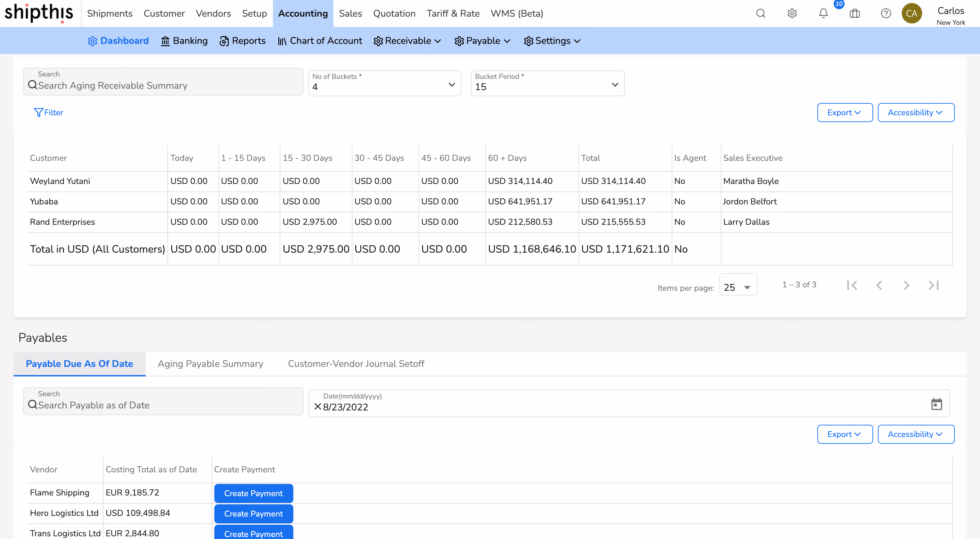The height and width of the screenshot is (539, 980).
Task: Open the Shipments menu
Action: point(110,13)
